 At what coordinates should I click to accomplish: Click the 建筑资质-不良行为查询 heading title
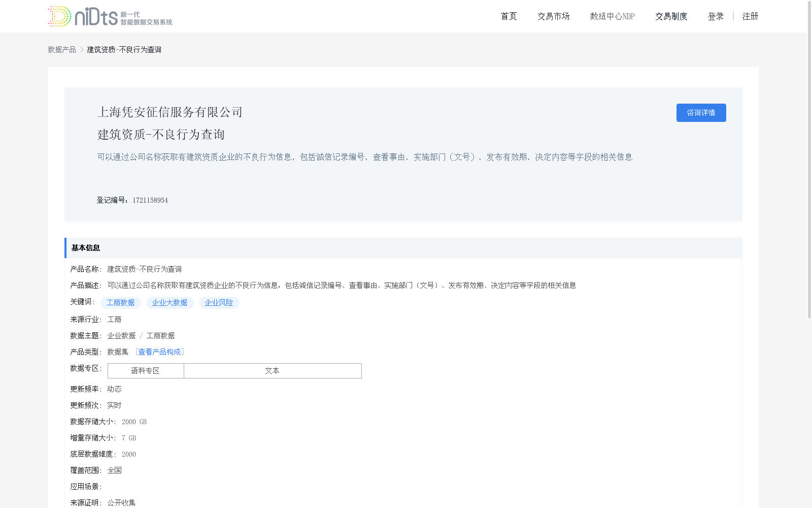click(x=161, y=134)
